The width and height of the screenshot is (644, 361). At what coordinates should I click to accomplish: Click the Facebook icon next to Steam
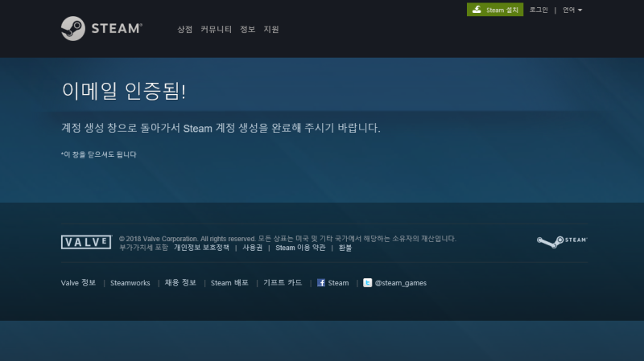321,283
